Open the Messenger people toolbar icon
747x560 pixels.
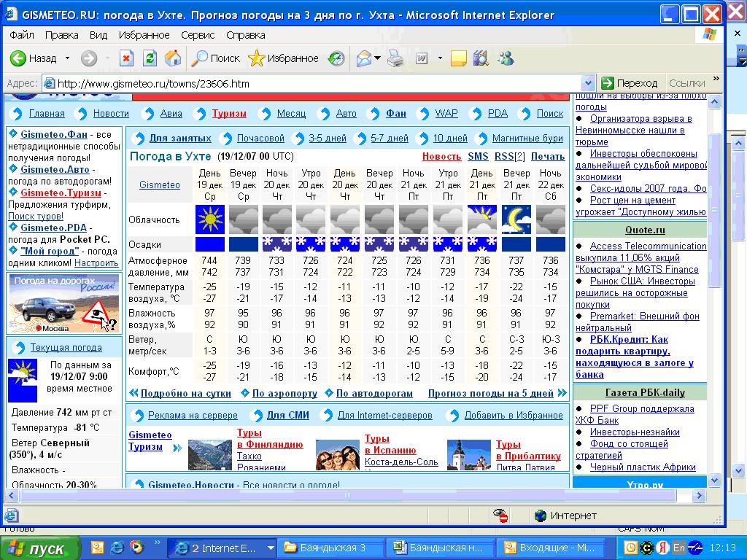pos(506,58)
